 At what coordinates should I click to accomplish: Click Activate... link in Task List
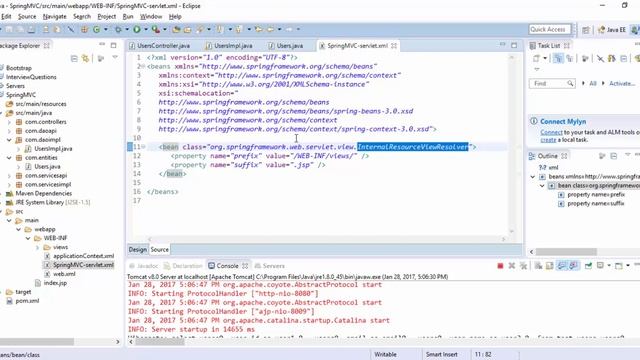click(x=622, y=83)
